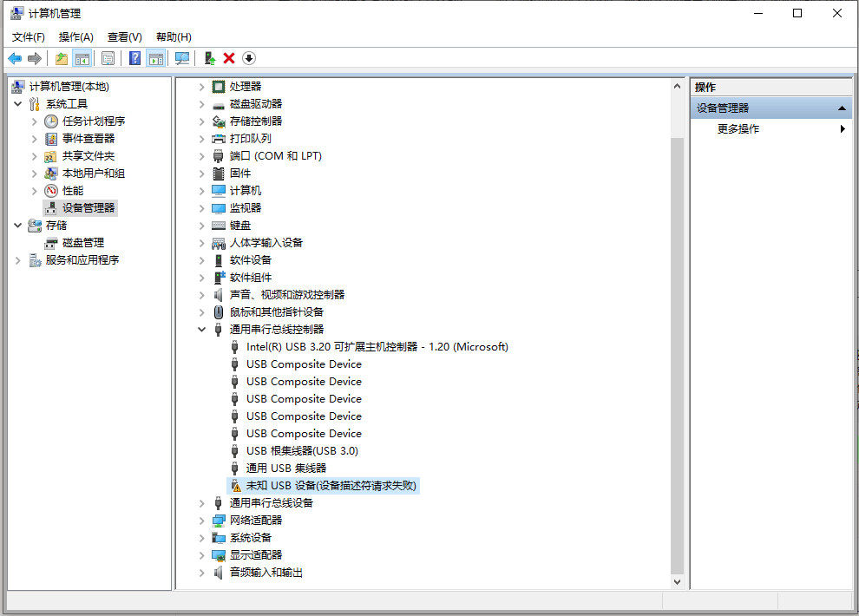Open the Properties toolbar icon
The height and width of the screenshot is (616, 859).
click(x=108, y=58)
